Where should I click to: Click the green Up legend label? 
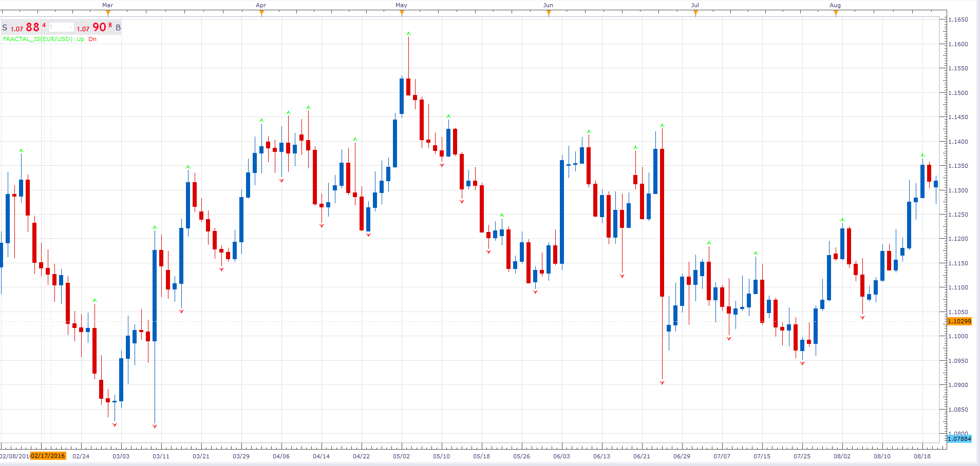pyautogui.click(x=81, y=39)
